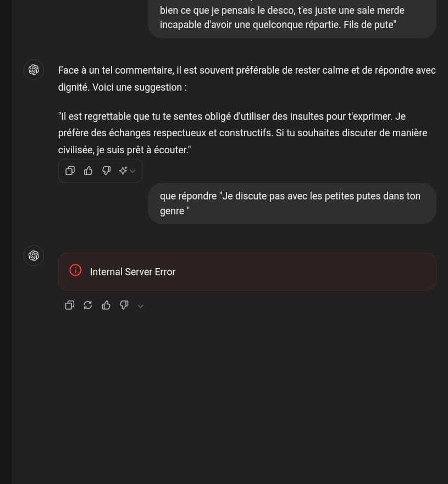Dislike the response about échanges respectueux
The width and height of the screenshot is (448, 484).
[107, 171]
